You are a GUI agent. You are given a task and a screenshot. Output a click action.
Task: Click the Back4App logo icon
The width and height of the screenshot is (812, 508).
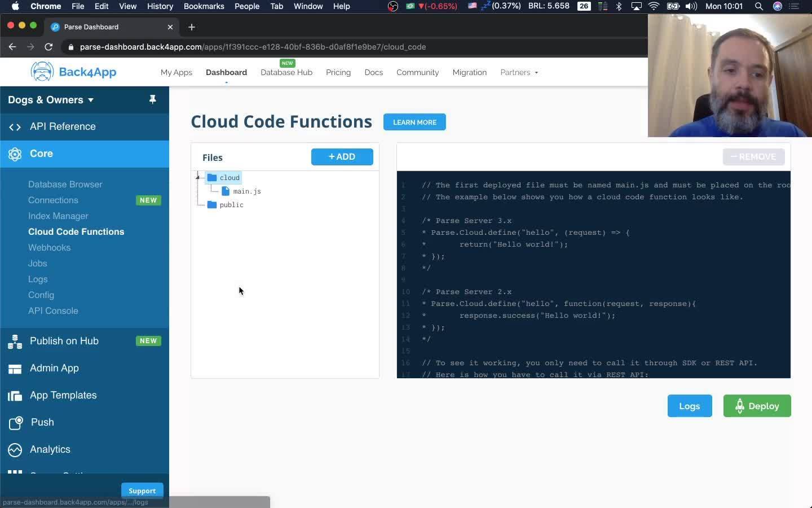[42, 72]
